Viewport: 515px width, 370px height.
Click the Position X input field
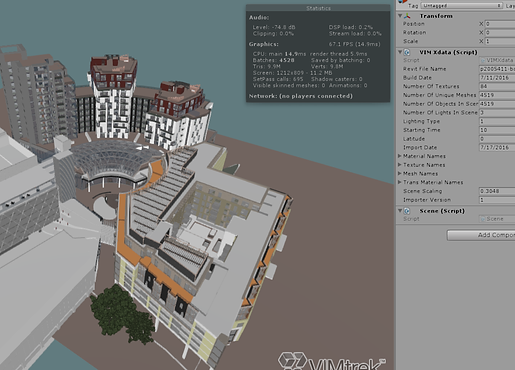[x=500, y=24]
